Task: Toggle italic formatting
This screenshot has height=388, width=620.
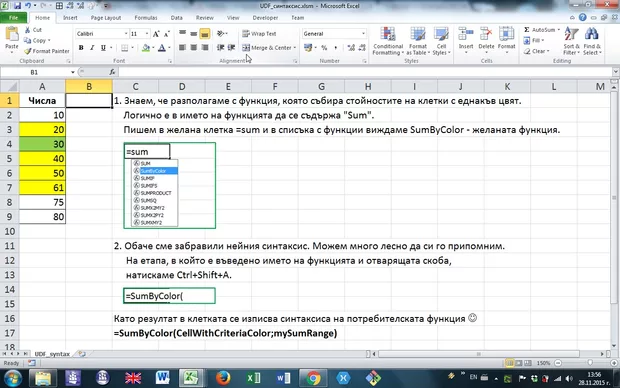Action: [92, 48]
